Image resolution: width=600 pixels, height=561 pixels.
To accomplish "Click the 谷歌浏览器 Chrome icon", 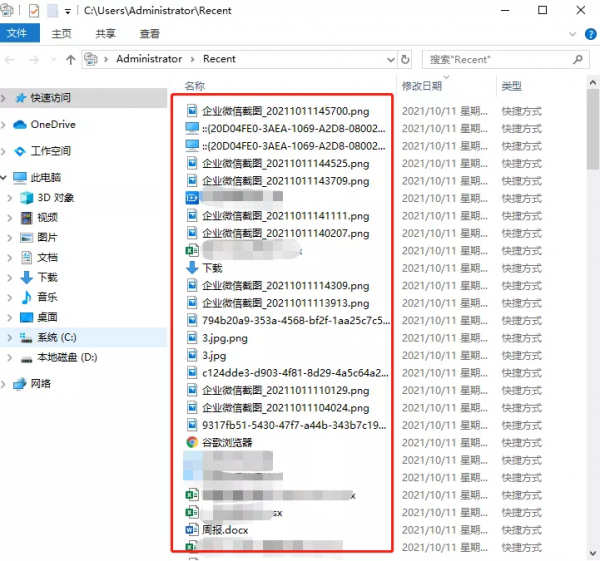I will pos(192,442).
